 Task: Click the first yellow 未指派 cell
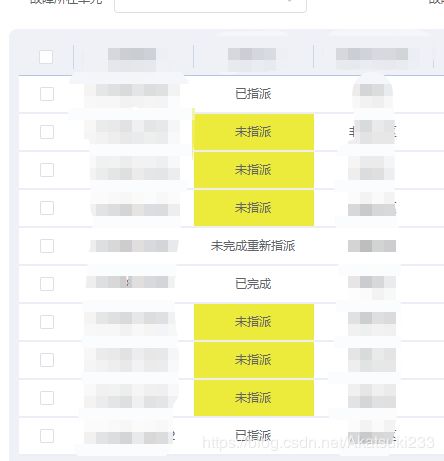pos(254,132)
